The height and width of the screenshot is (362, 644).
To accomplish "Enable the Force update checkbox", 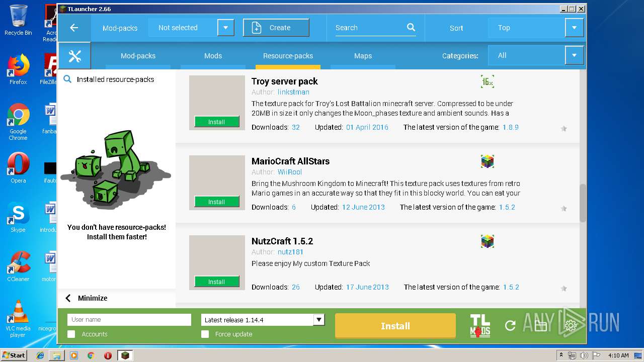I will [205, 334].
